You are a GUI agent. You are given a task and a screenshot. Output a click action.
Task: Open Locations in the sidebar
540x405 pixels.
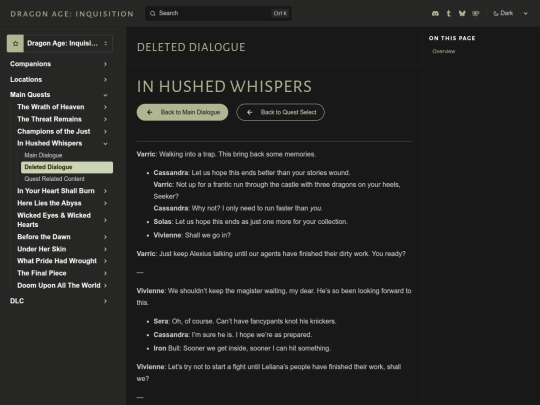[x=26, y=80]
